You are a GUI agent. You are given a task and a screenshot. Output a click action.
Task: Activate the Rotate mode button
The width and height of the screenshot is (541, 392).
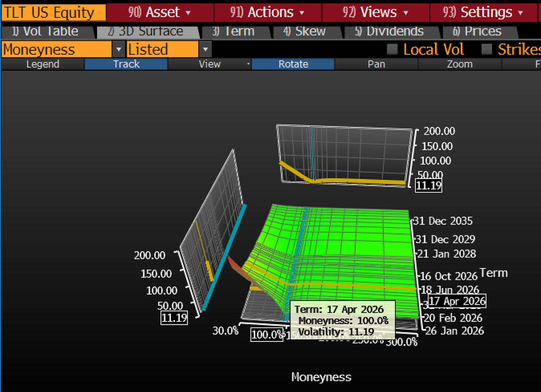(293, 64)
